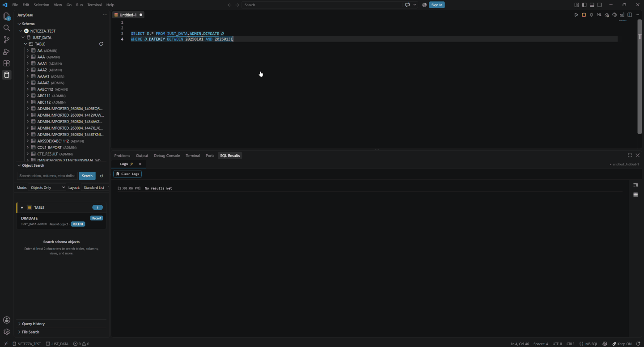
Task: Click the chart bars icon in editor toolbar
Action: pyautogui.click(x=622, y=15)
